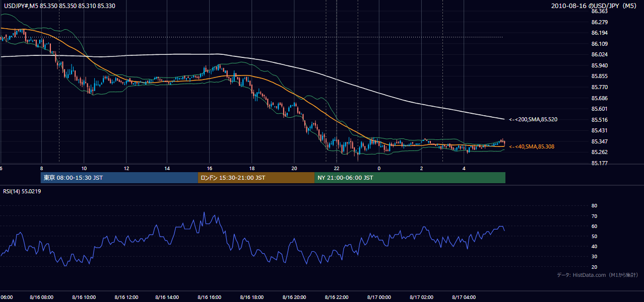This screenshot has height=302, width=644.
Task: Click the bottom time label 8/16 14:00
Action: pyautogui.click(x=168, y=297)
